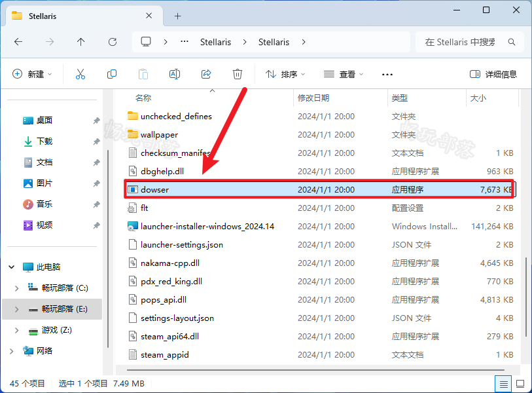The image size is (532, 393).
Task: Select steam_api64.dll file
Action: 169,336
